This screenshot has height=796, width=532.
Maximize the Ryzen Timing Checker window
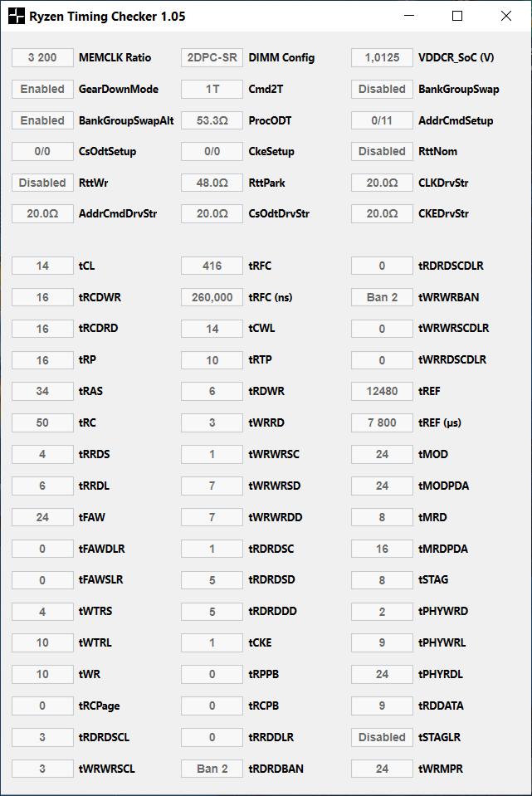pos(457,16)
